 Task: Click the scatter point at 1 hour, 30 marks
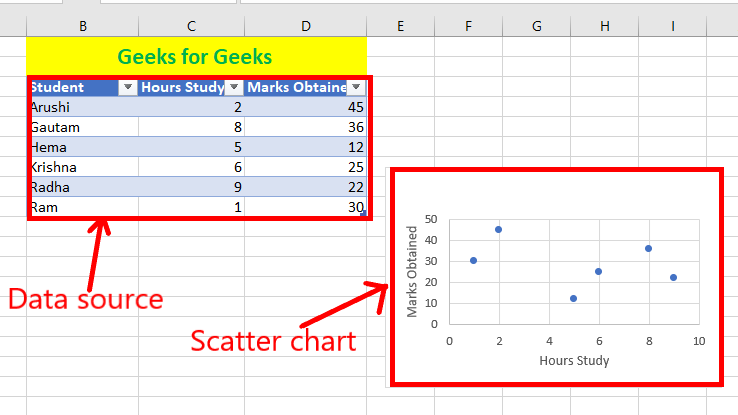click(x=473, y=261)
